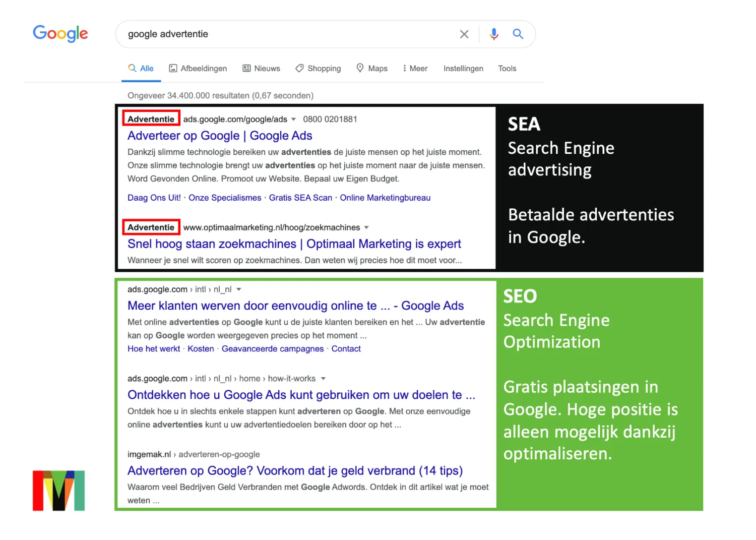Select the Maps tab

coord(372,69)
